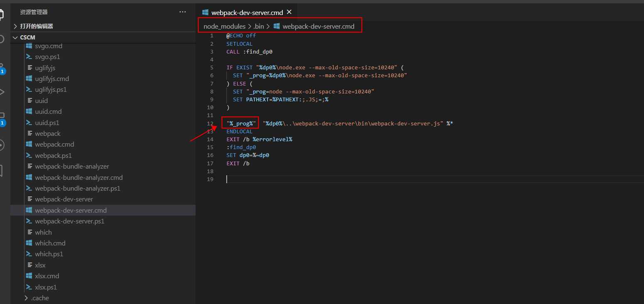The height and width of the screenshot is (304, 644).
Task: Click PowerShell icon beside webpack-bundle-analyzer.ps1
Action: 29,188
